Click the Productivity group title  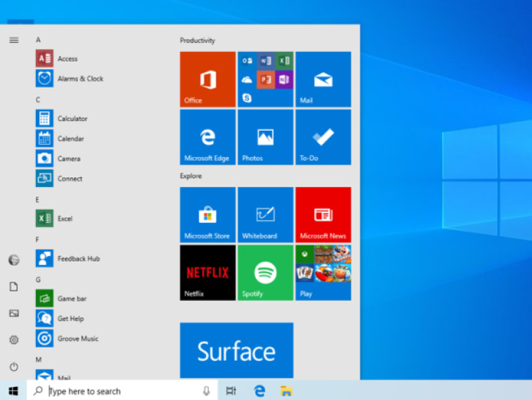(x=197, y=41)
